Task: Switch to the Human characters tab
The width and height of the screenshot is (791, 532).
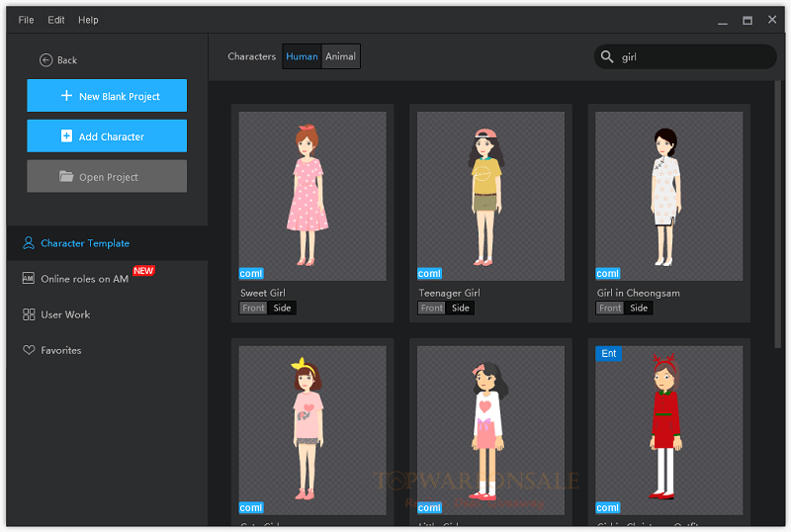Action: pyautogui.click(x=302, y=56)
